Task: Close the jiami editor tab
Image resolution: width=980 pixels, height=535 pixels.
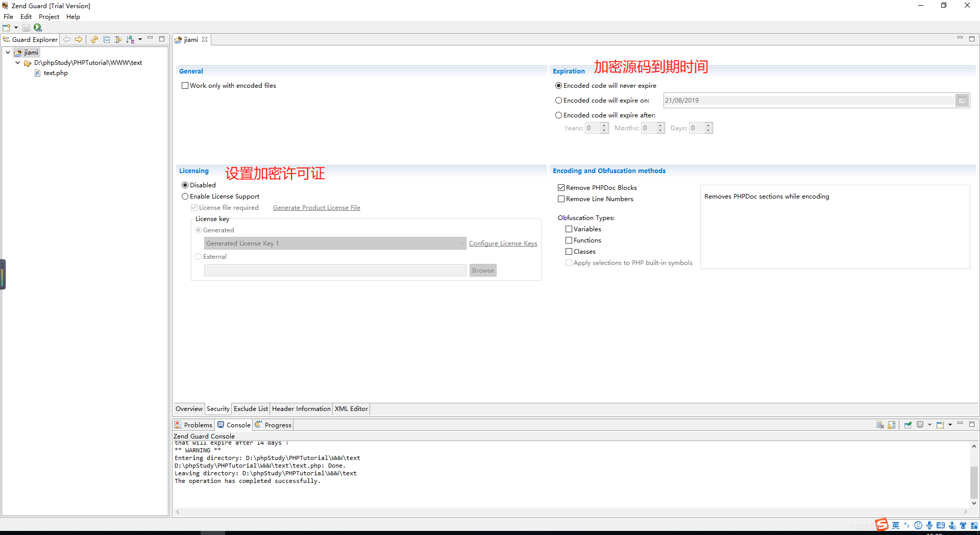Action: pyautogui.click(x=205, y=39)
